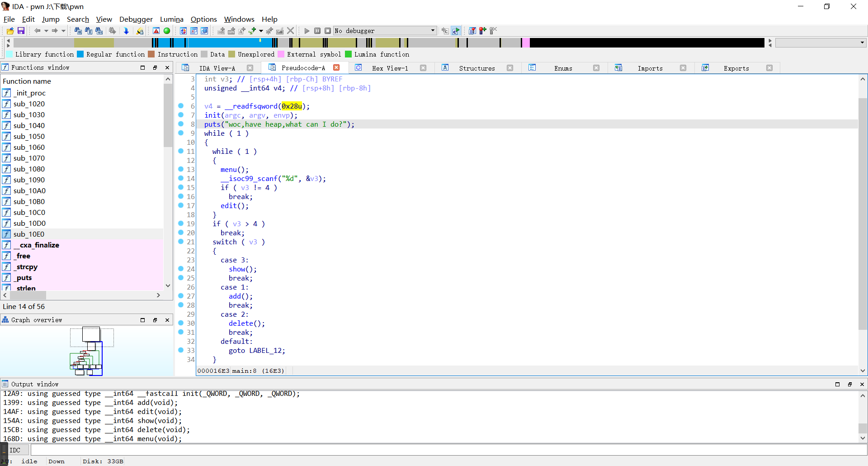The image size is (868, 466).
Task: Toggle breakpoint dot at line 27
Action: [181, 296]
